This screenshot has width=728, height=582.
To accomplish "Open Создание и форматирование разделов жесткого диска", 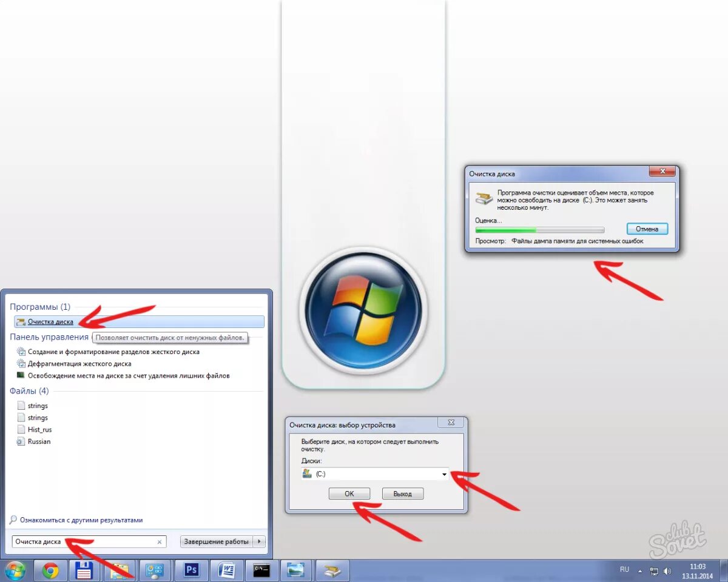I will (113, 352).
